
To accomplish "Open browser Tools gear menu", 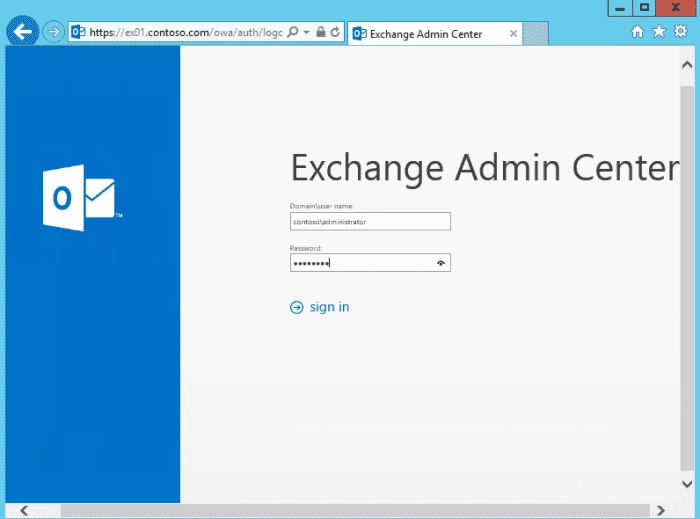I will point(681,32).
